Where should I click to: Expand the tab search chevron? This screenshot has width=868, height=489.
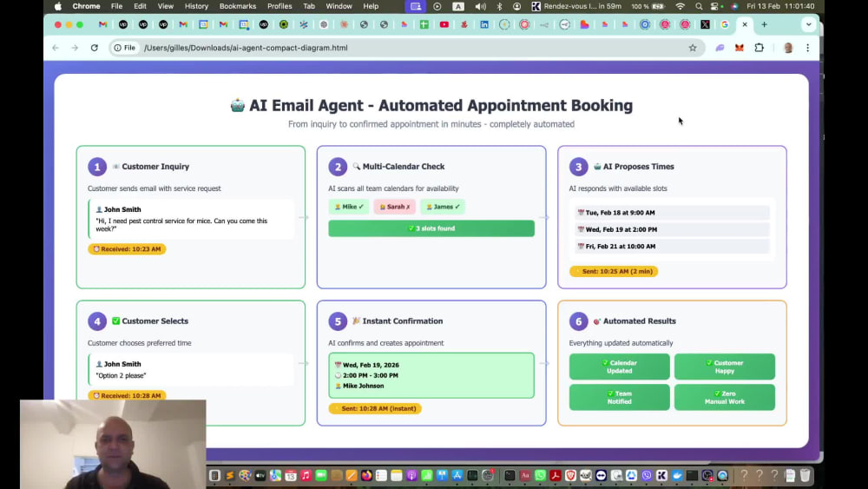pos(809,24)
